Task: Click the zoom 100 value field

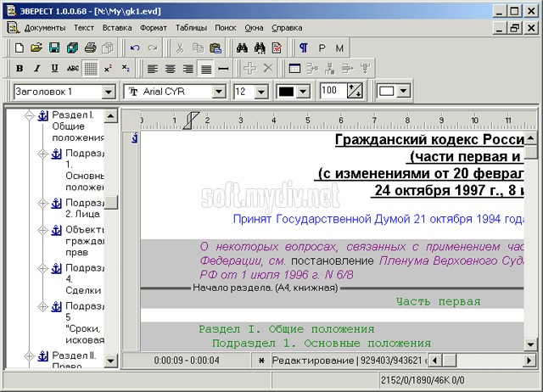Action: [333, 91]
